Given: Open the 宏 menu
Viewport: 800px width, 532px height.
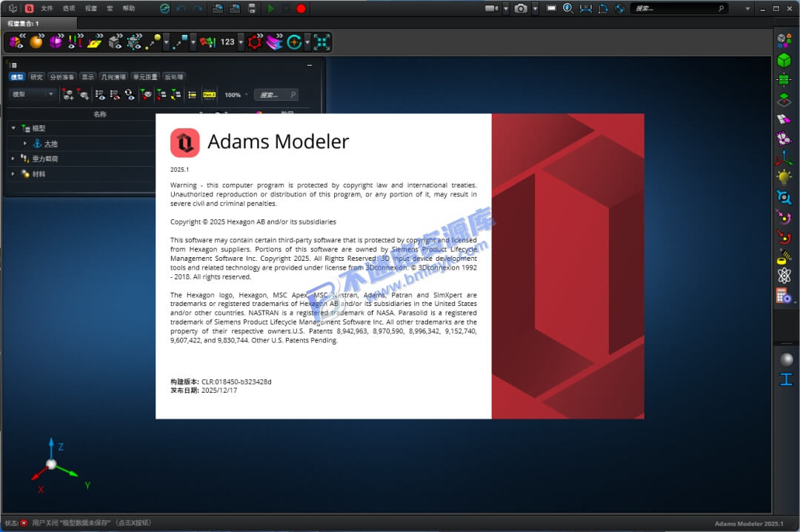Looking at the screenshot, I should 110,8.
